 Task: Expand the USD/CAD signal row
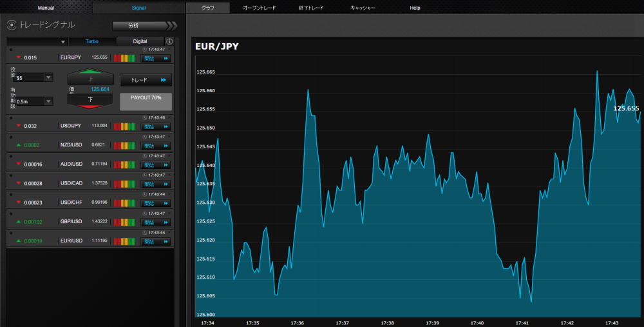tap(90, 181)
